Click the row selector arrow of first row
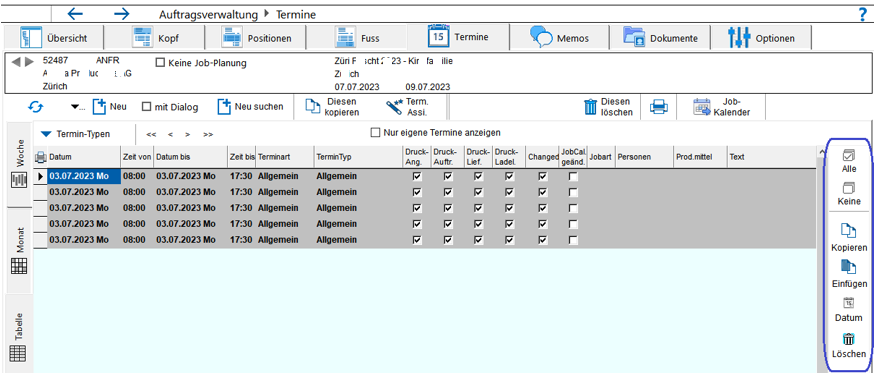This screenshot has width=876, height=375. click(x=40, y=177)
